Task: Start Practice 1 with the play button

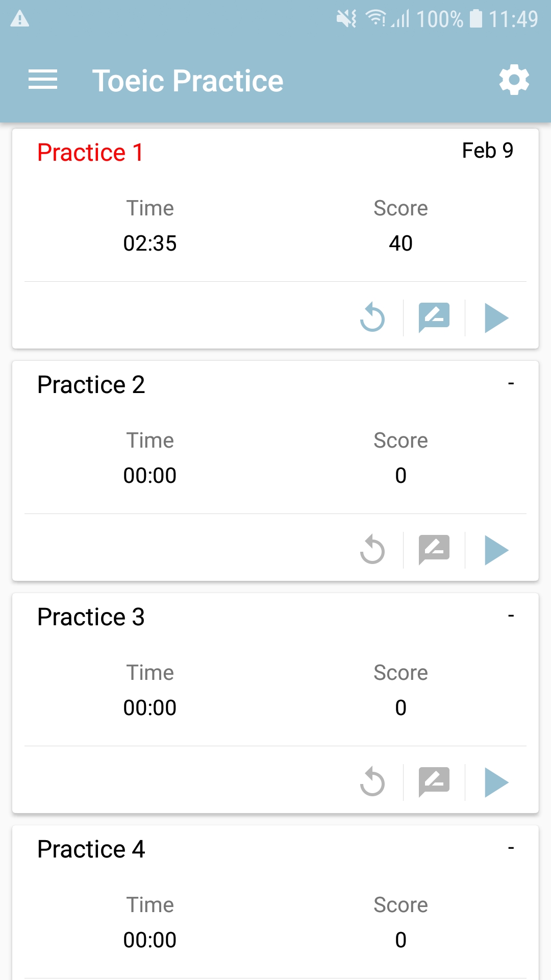Action: (496, 318)
